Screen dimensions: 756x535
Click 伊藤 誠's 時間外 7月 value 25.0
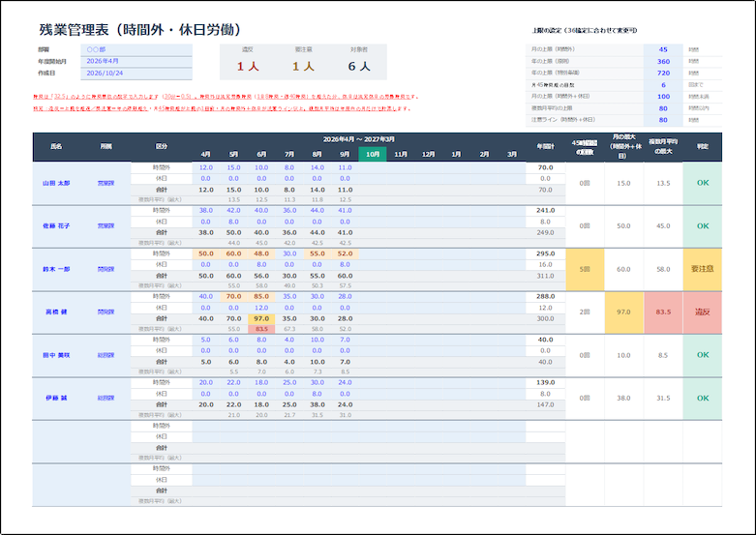point(289,383)
